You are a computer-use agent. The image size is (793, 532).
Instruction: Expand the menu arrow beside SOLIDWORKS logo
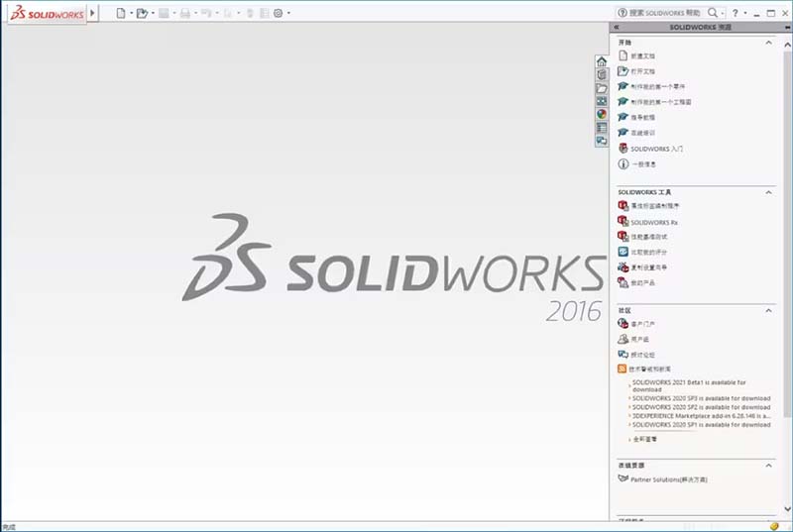pos(92,13)
